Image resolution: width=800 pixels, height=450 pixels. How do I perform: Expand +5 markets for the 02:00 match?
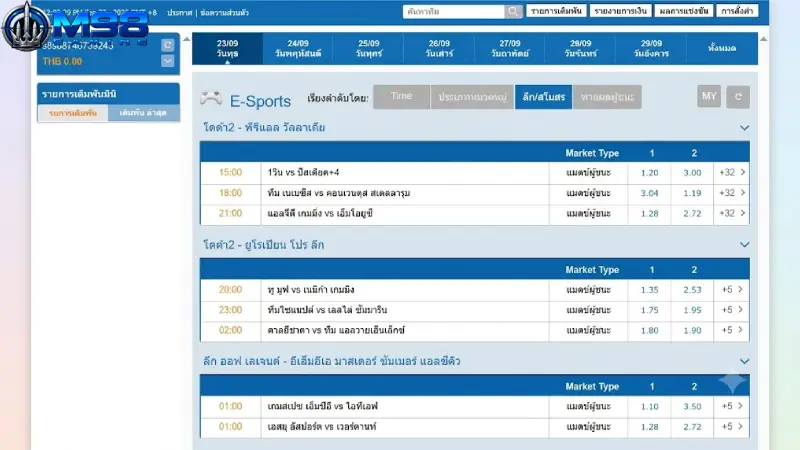click(x=732, y=330)
